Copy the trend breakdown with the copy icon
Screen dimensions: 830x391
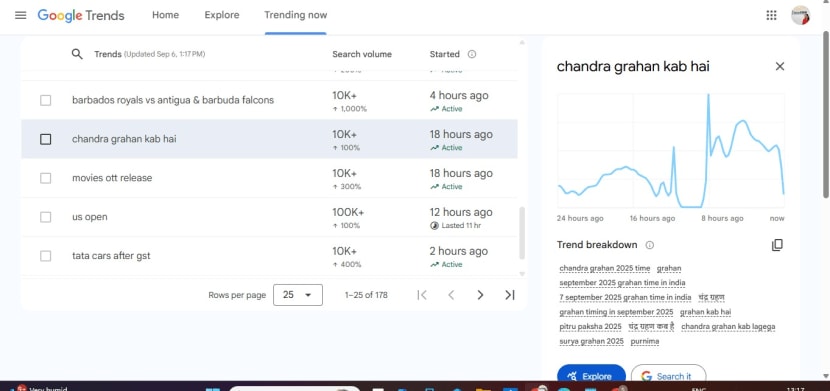point(777,245)
